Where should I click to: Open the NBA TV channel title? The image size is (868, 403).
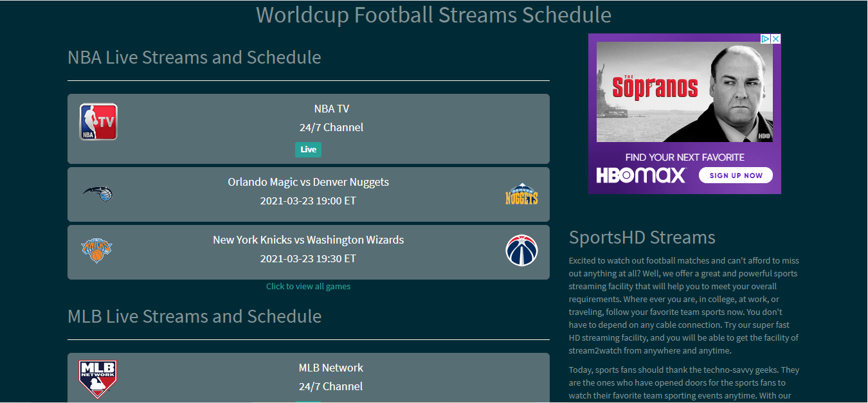pyautogui.click(x=332, y=109)
